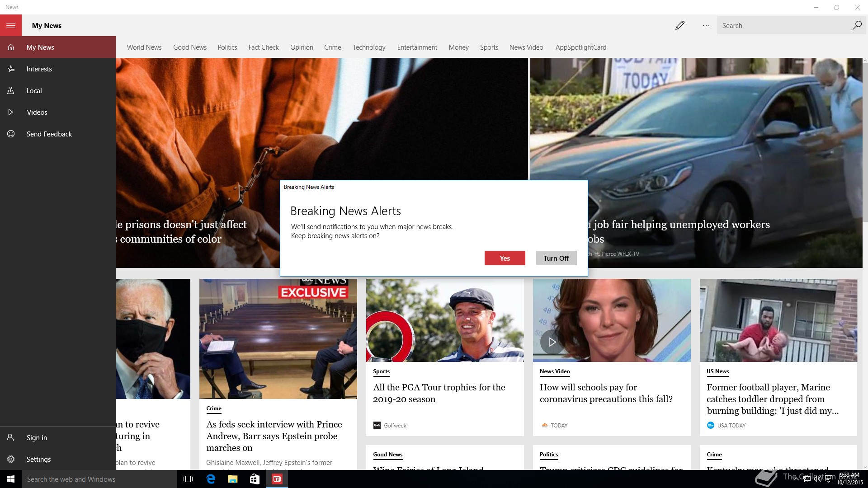
Task: Click the Golfweek source icon
Action: (x=377, y=425)
